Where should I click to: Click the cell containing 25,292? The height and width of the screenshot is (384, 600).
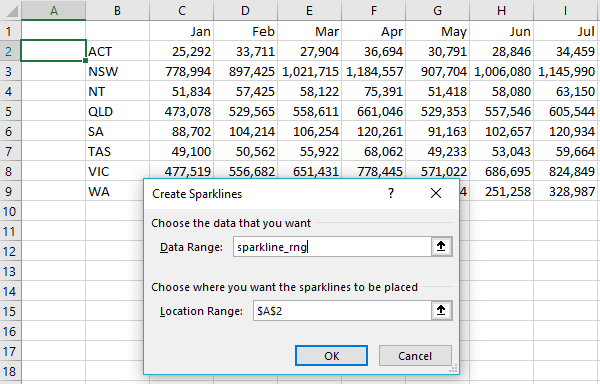tap(182, 51)
